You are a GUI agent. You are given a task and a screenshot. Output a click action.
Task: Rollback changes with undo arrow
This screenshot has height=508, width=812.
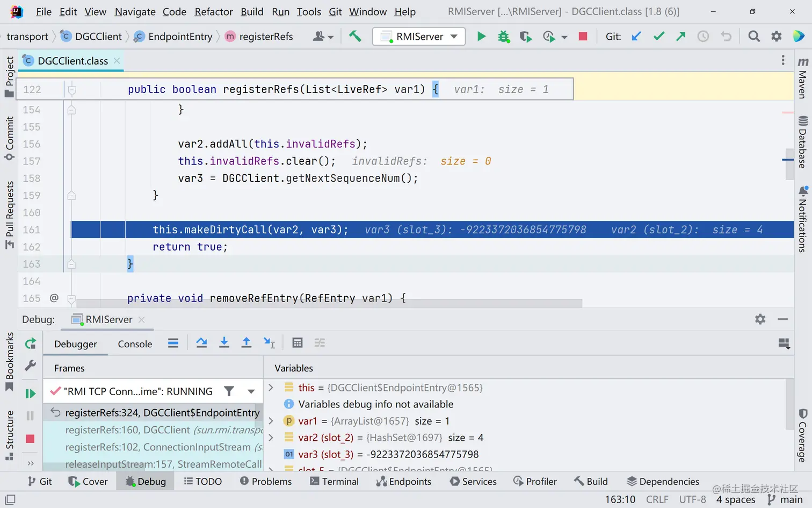[x=726, y=36]
